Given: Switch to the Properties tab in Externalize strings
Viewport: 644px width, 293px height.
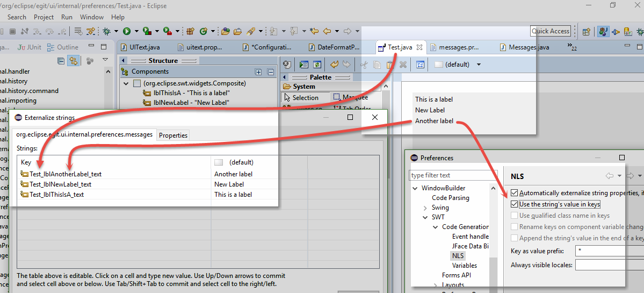Looking at the screenshot, I should tap(173, 135).
